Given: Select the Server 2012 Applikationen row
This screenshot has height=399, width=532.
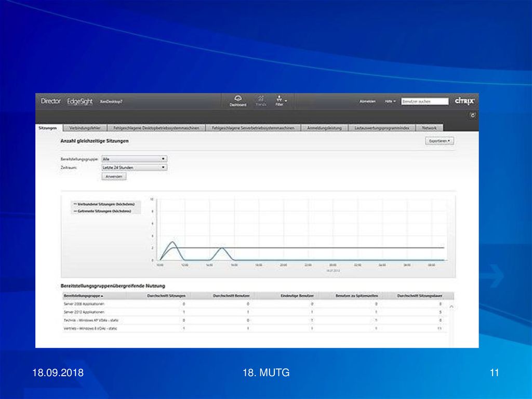Looking at the screenshot, I should pyautogui.click(x=255, y=312).
